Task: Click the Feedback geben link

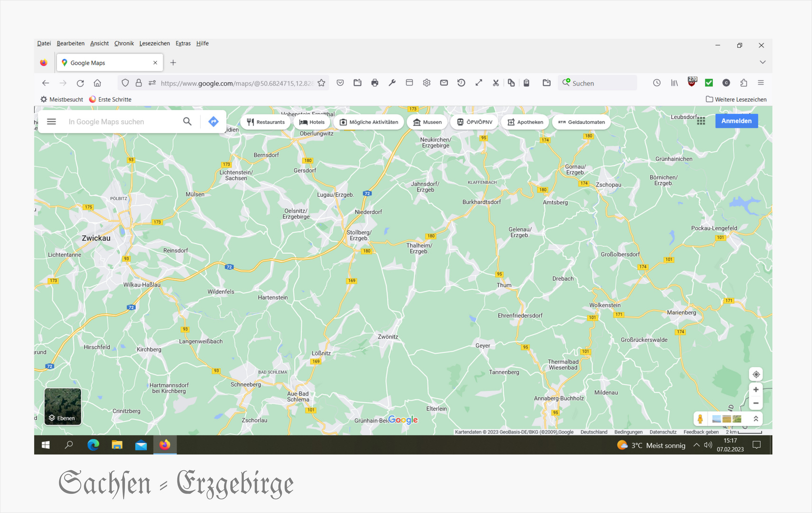Action: 701,432
